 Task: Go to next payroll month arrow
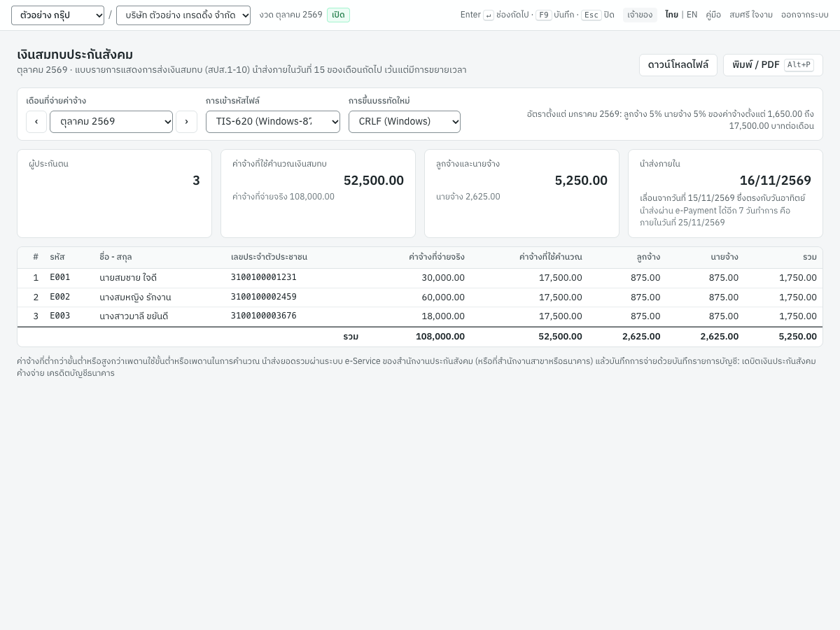[x=186, y=122]
